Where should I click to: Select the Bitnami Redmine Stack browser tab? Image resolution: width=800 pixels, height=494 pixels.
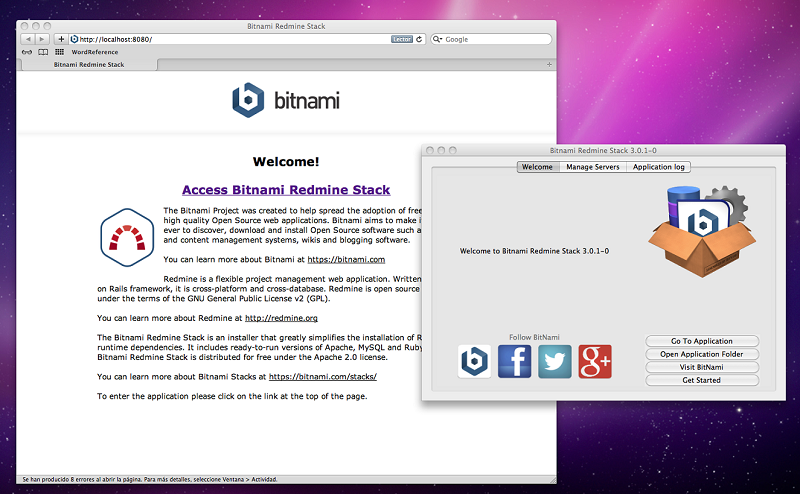pos(89,65)
